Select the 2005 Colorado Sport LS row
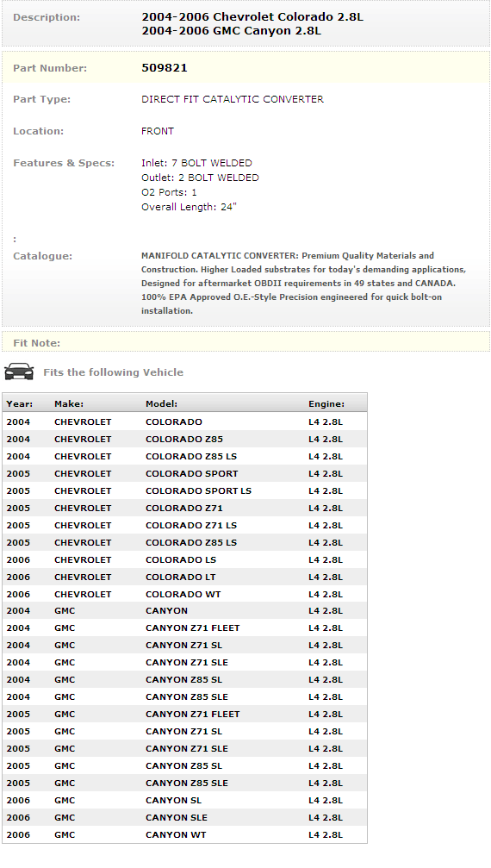491x868 pixels. tap(184, 491)
